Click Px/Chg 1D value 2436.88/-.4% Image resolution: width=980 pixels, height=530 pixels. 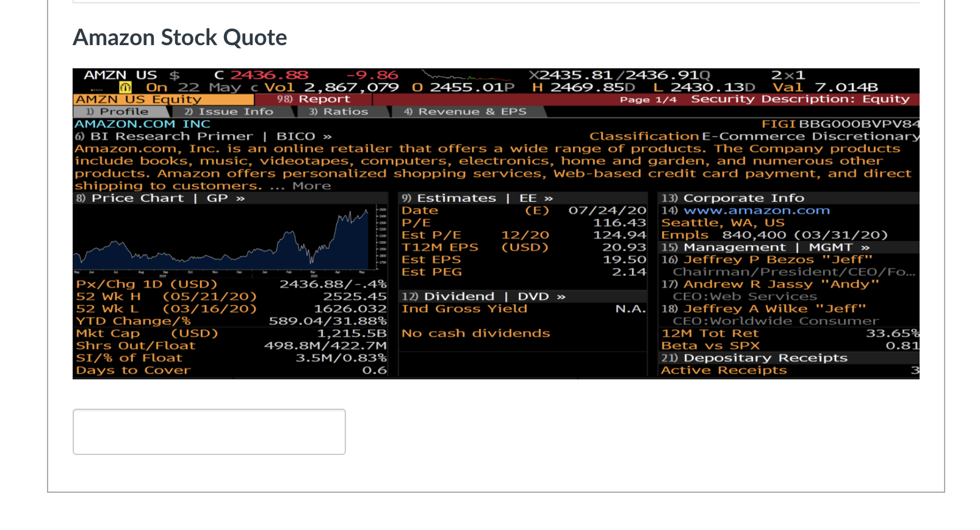(333, 284)
